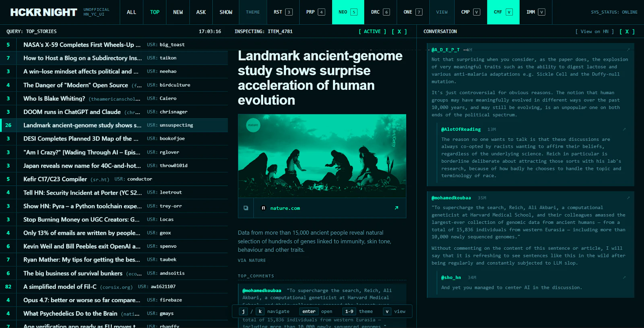Select story 'Who Is Blake Whiting?'
The height and width of the screenshot is (328, 644).
pyautogui.click(x=114, y=98)
